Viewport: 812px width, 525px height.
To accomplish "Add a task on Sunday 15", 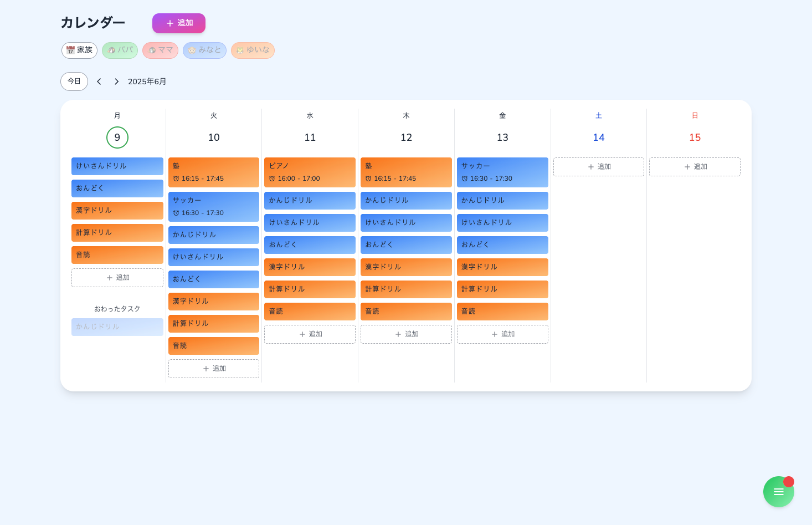I will point(695,167).
